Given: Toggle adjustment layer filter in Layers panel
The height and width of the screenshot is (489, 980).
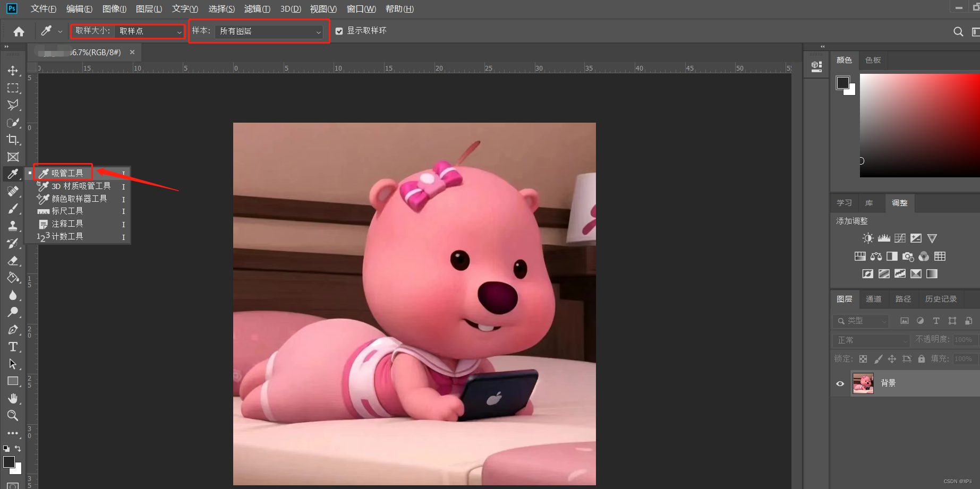Looking at the screenshot, I should pos(920,321).
